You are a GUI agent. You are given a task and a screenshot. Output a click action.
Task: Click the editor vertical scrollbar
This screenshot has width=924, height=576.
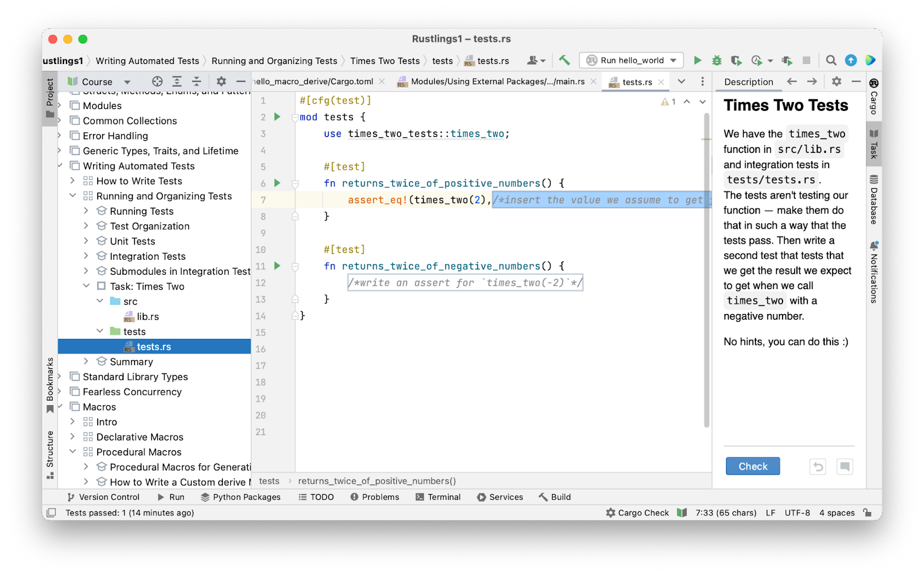(x=707, y=270)
